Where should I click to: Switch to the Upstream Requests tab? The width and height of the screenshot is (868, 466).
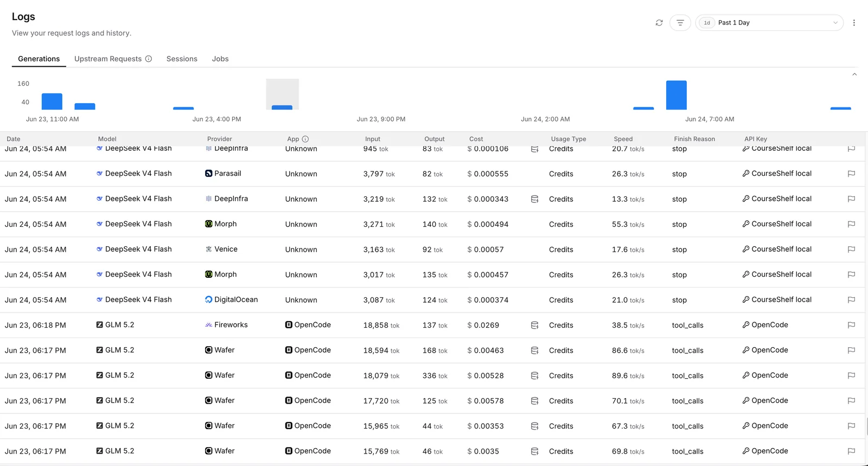pyautogui.click(x=108, y=59)
